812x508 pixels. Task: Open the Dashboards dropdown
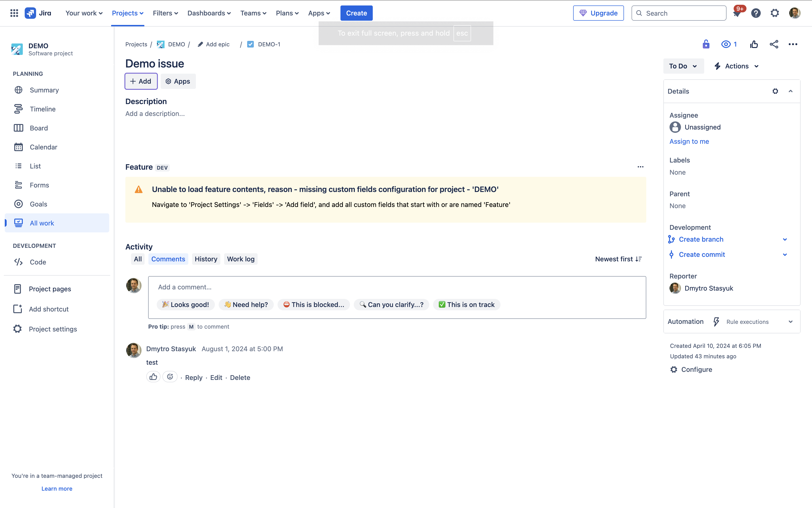click(209, 13)
